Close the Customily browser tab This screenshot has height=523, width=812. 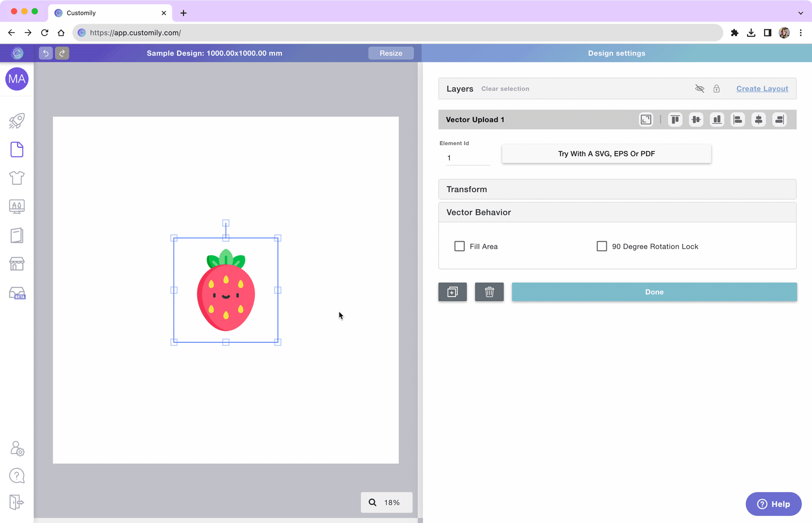pyautogui.click(x=164, y=13)
